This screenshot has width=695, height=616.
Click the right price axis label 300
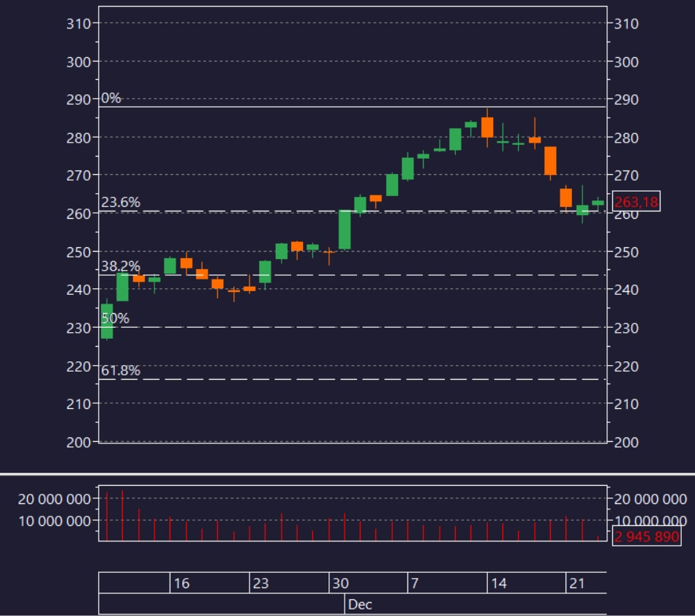[x=626, y=61]
